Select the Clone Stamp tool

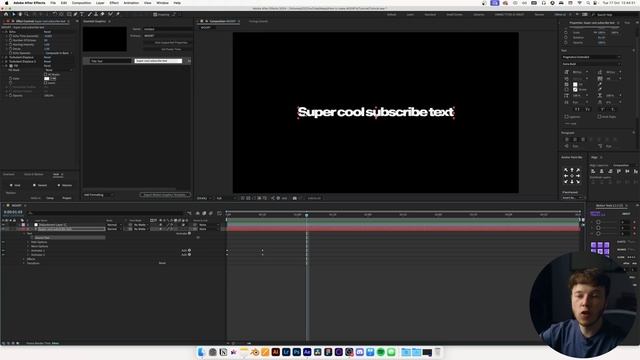(96, 14)
